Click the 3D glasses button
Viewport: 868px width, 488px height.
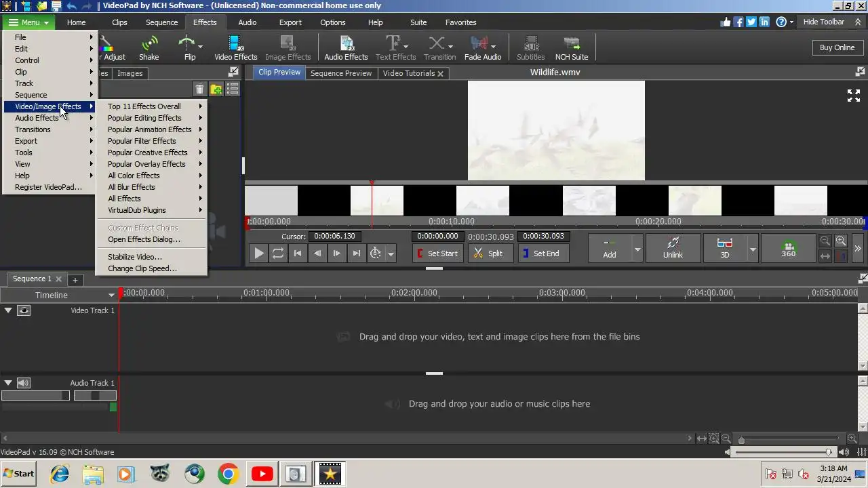coord(724,247)
